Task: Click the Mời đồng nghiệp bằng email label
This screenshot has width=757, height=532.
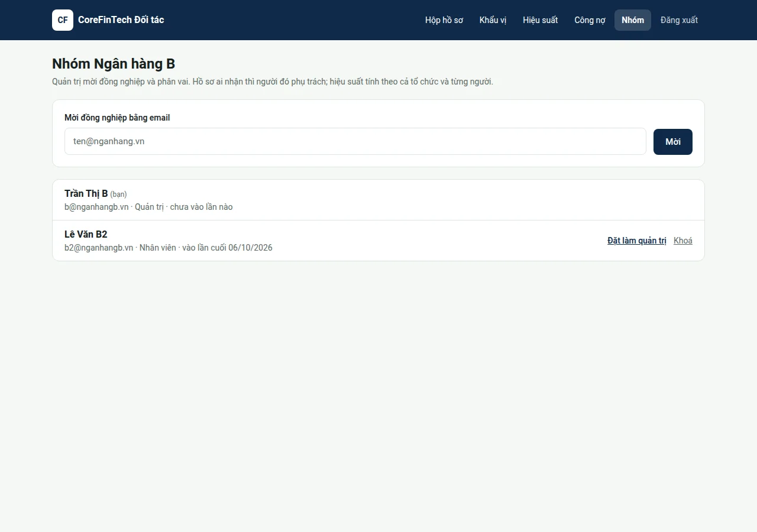Action: [x=117, y=118]
